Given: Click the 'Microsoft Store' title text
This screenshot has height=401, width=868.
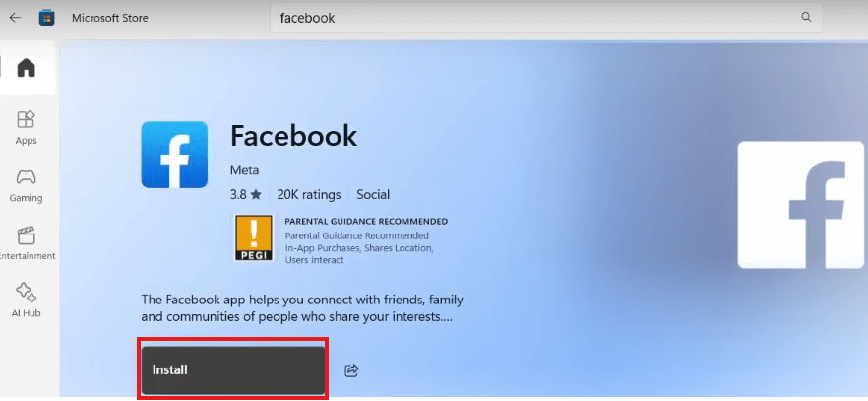Looking at the screenshot, I should [109, 18].
